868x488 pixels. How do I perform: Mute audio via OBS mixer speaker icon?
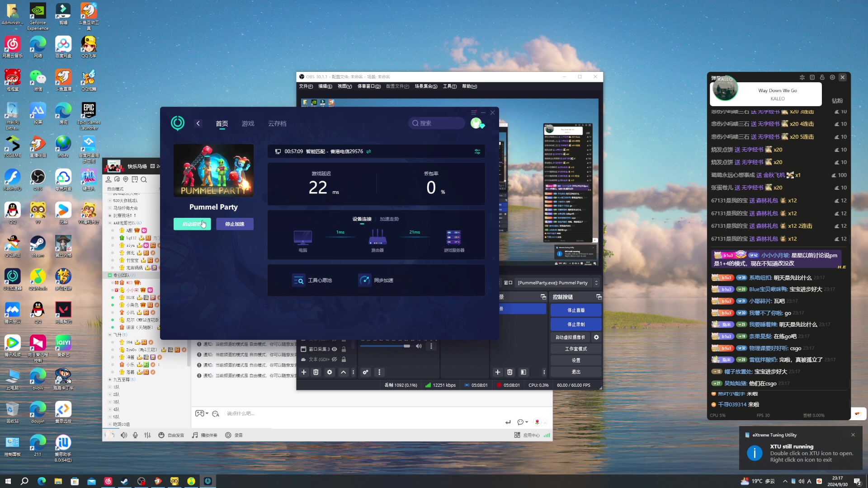(419, 346)
